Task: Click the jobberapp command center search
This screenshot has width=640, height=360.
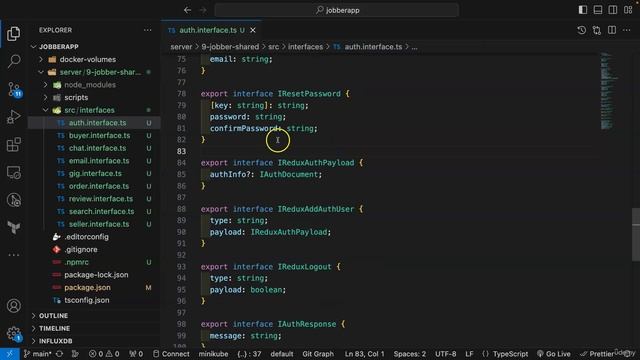Action: pos(337,10)
